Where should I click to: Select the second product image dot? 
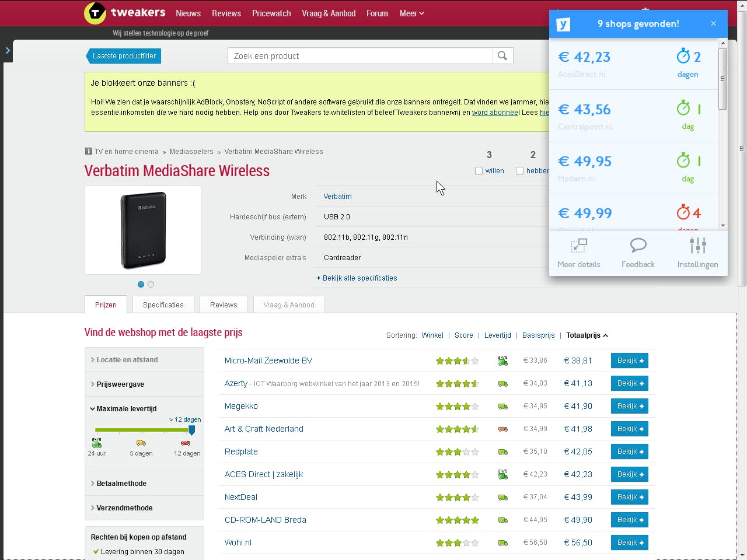pos(151,285)
